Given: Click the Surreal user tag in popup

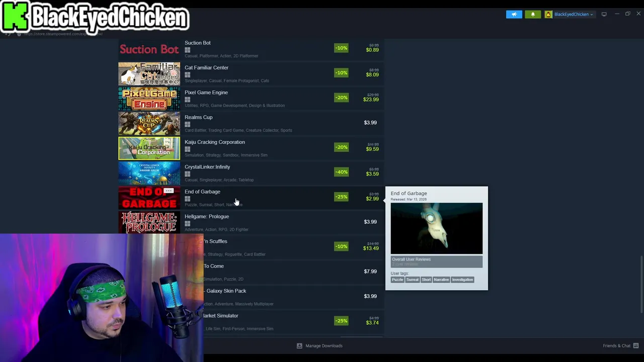Looking at the screenshot, I should click(x=413, y=280).
